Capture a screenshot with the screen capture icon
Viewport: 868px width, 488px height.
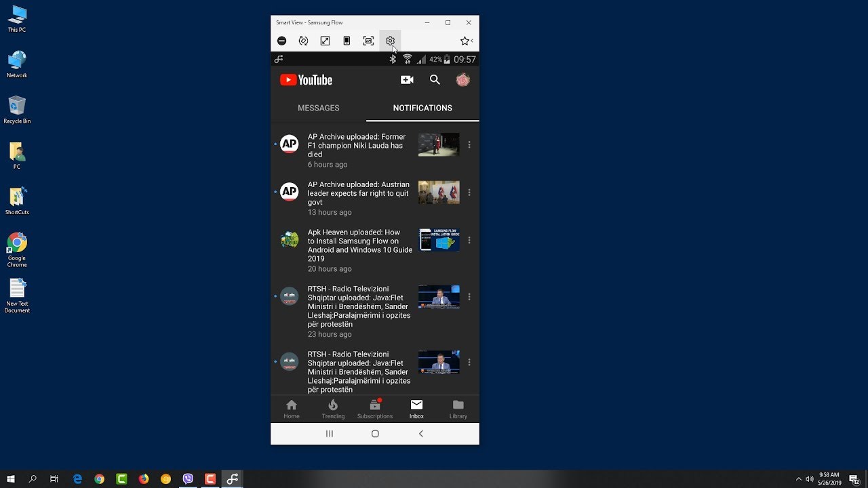pyautogui.click(x=368, y=41)
